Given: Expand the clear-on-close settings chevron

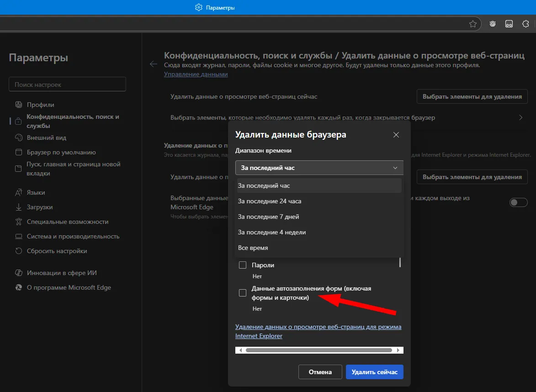Looking at the screenshot, I should [x=520, y=117].
